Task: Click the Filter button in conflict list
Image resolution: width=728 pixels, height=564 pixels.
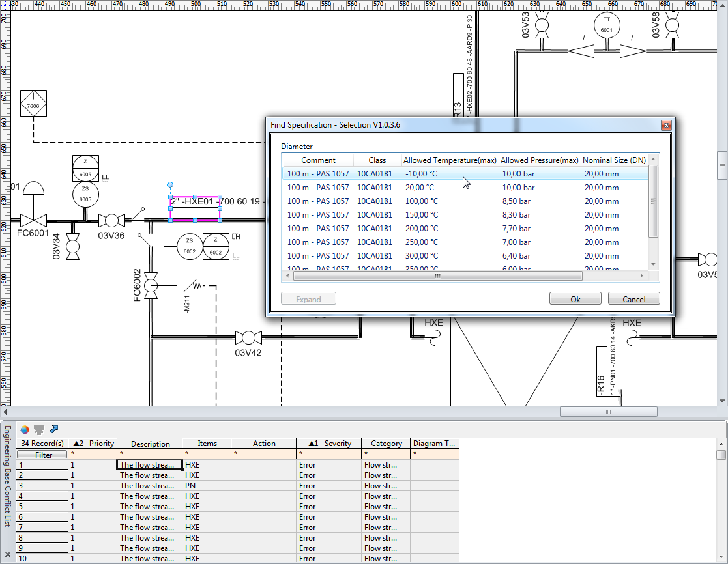Action: click(43, 455)
